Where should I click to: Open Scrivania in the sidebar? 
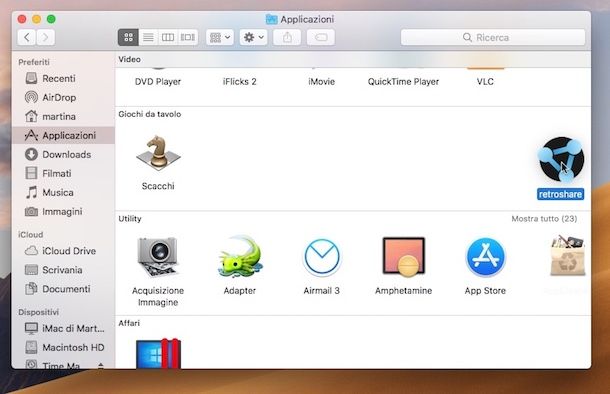click(63, 270)
